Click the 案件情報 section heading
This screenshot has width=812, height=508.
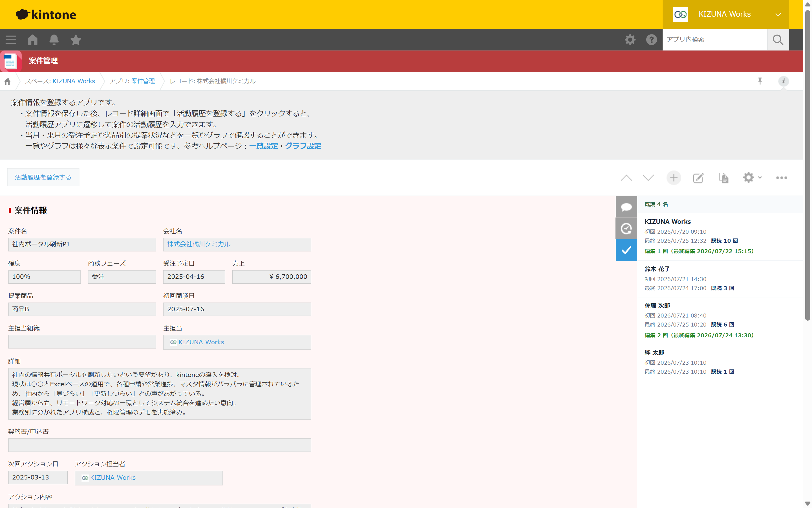coord(30,210)
